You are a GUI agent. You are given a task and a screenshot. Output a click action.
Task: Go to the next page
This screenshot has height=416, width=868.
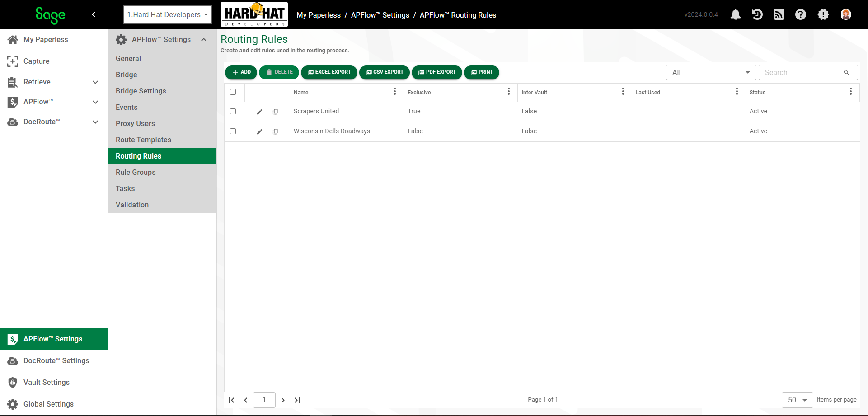(283, 400)
